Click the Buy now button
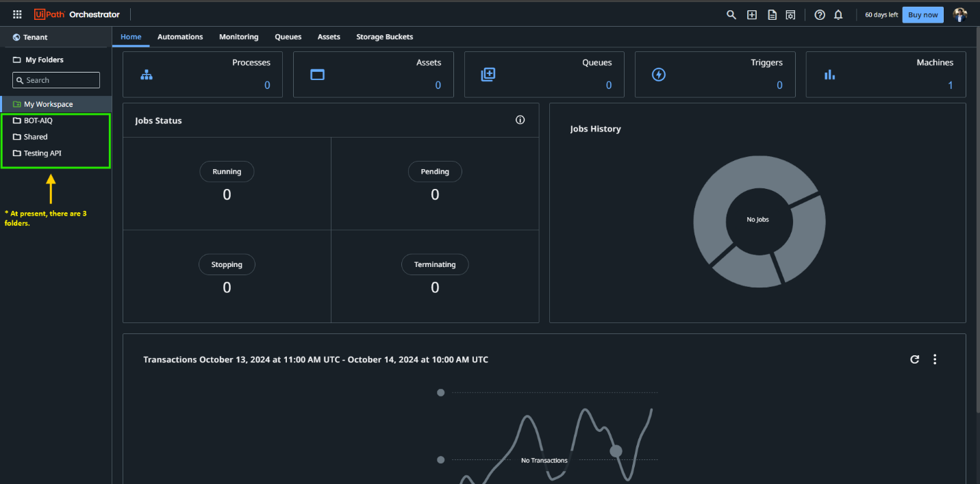 click(922, 15)
